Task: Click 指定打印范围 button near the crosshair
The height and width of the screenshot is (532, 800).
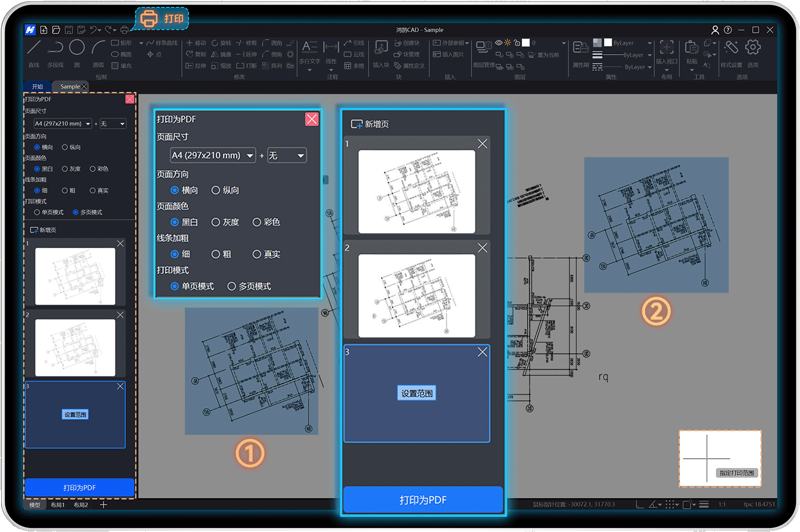Action: click(737, 473)
